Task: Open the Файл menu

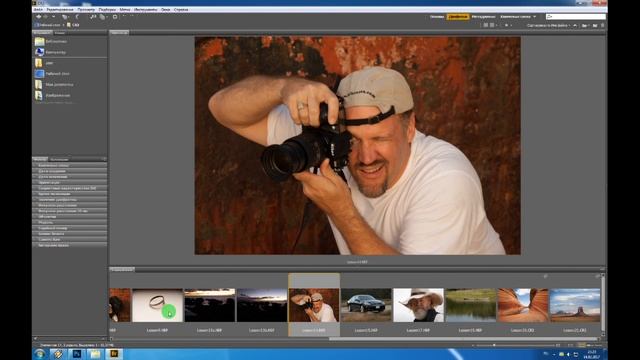Action: click(x=38, y=9)
